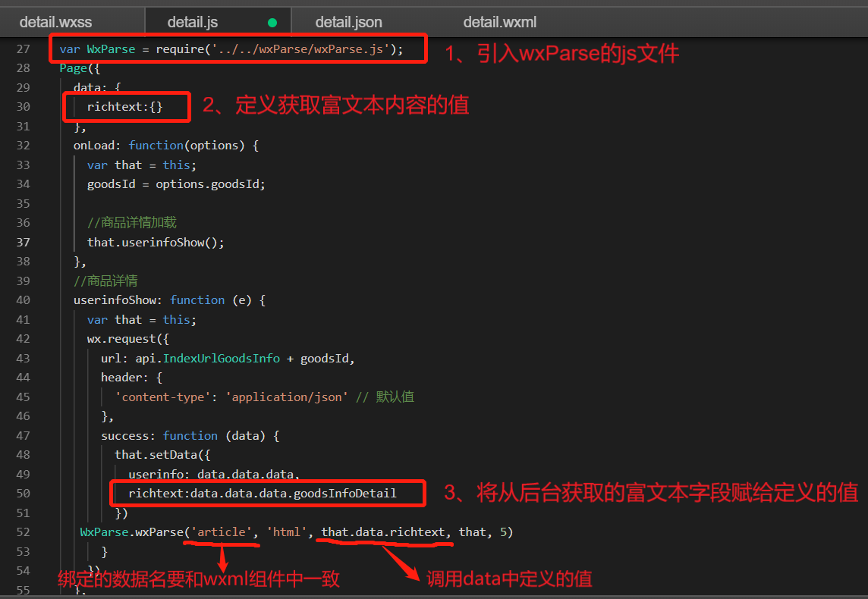Screen dimensions: 868x599
Task: Click the richtext:{} declaration on line 30
Action: point(123,106)
